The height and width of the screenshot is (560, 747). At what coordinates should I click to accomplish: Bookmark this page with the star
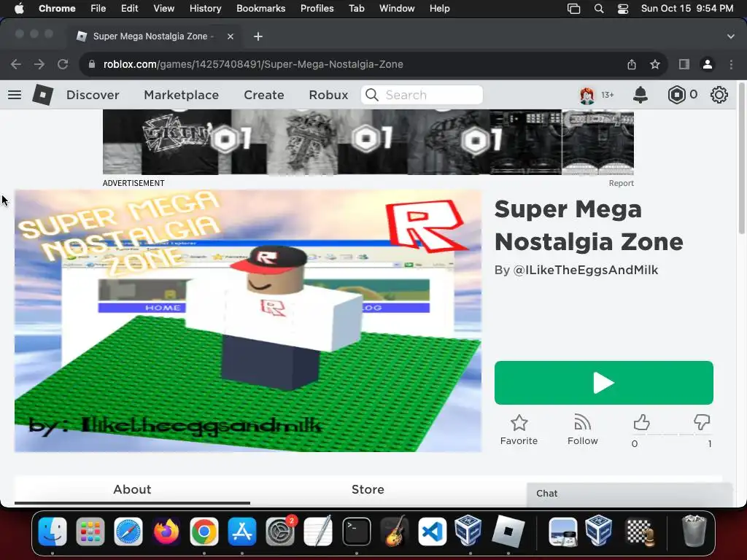point(655,64)
